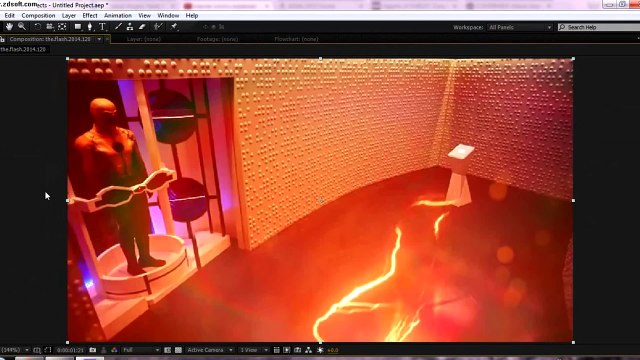The width and height of the screenshot is (640, 360).
Task: Switch to the Footage (none) tab
Action: click(217, 39)
